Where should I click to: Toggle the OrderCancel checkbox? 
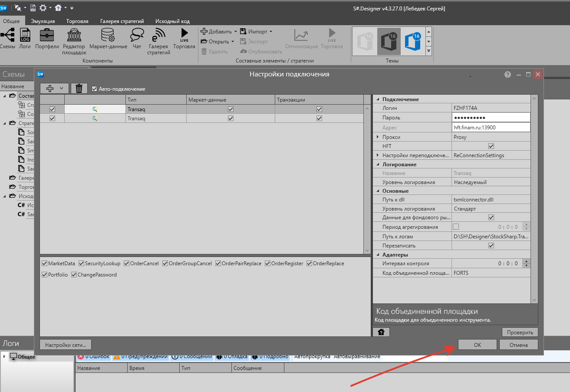pos(126,264)
